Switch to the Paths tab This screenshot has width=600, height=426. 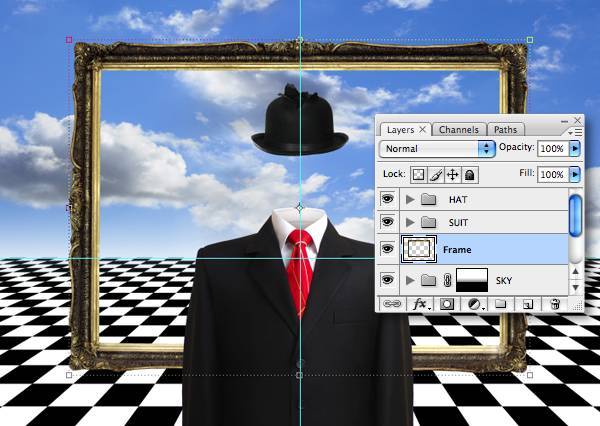coord(505,130)
